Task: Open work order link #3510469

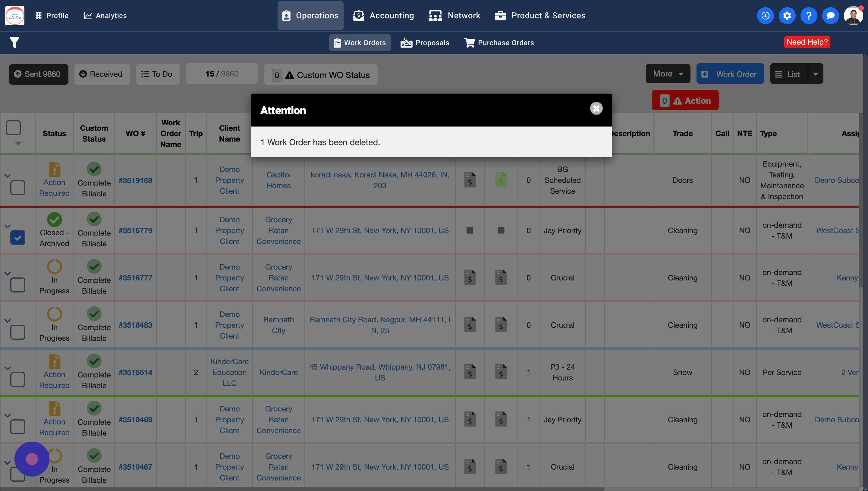Action: (x=135, y=420)
